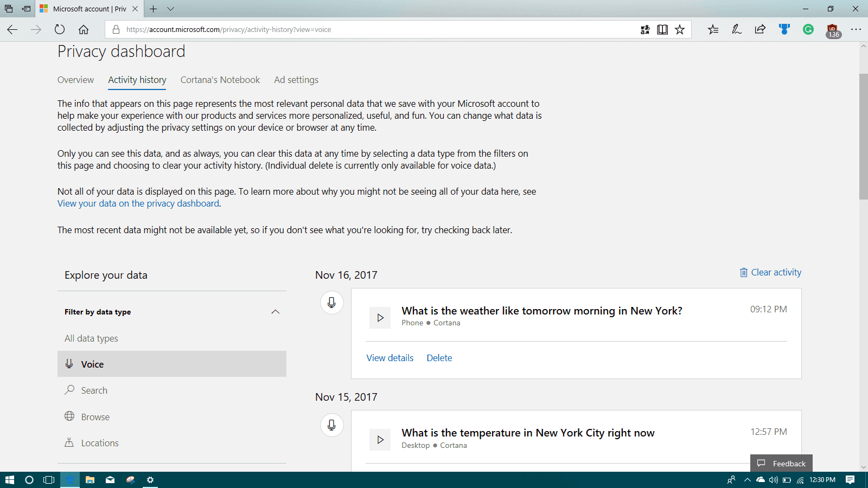Open the Mail app from the taskbar
This screenshot has width=868, height=488.
[110, 480]
